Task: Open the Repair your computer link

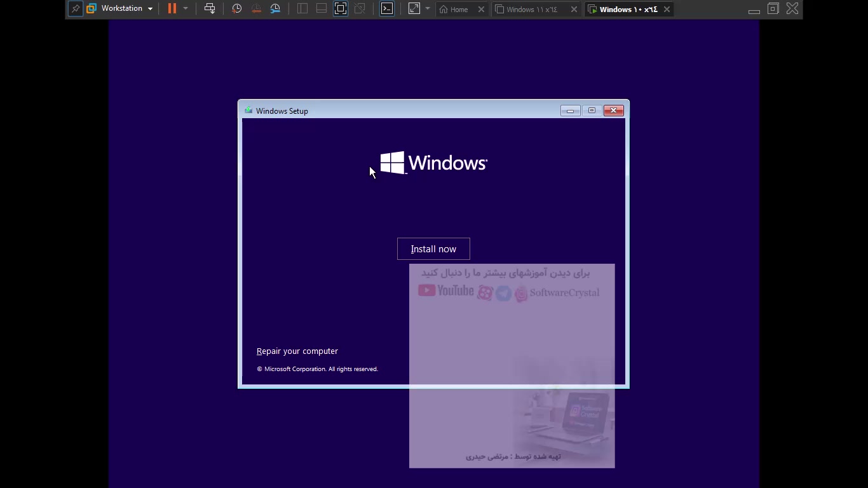Action: point(297,351)
